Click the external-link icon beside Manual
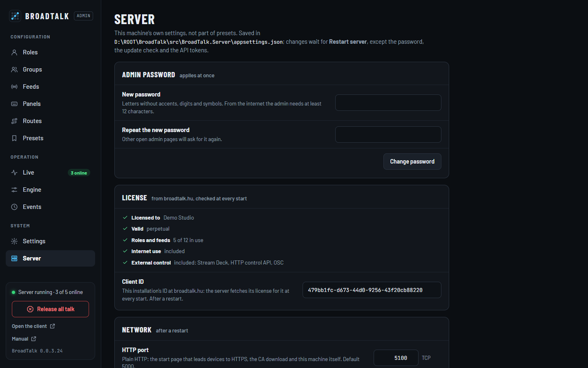Viewport: 588px width, 368px height. tap(34, 339)
